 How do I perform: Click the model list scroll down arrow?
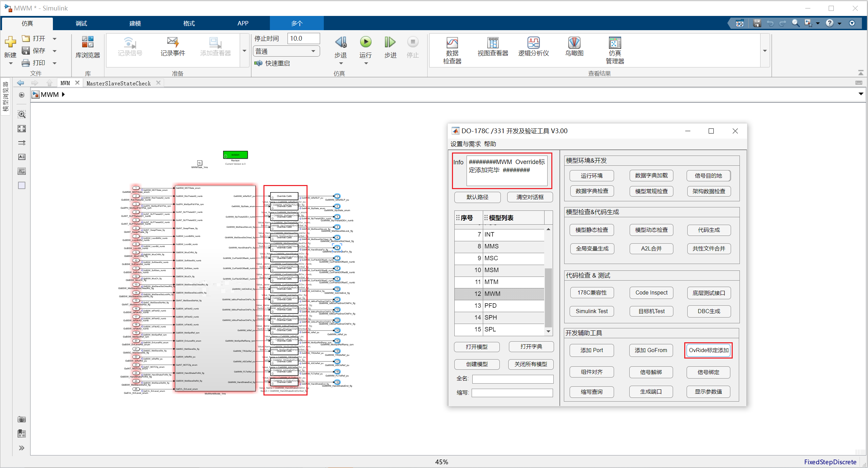point(548,331)
